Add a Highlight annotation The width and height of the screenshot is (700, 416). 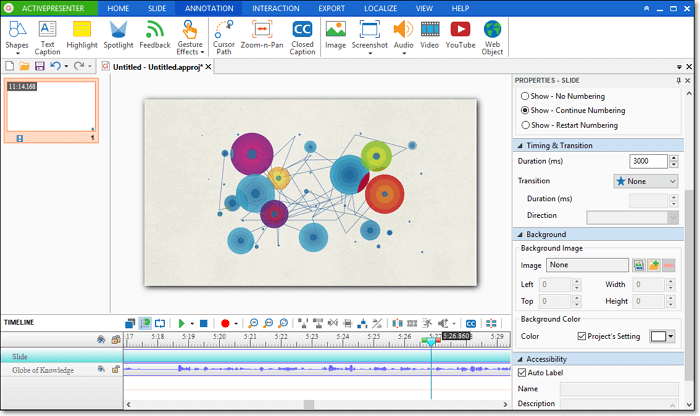click(82, 36)
